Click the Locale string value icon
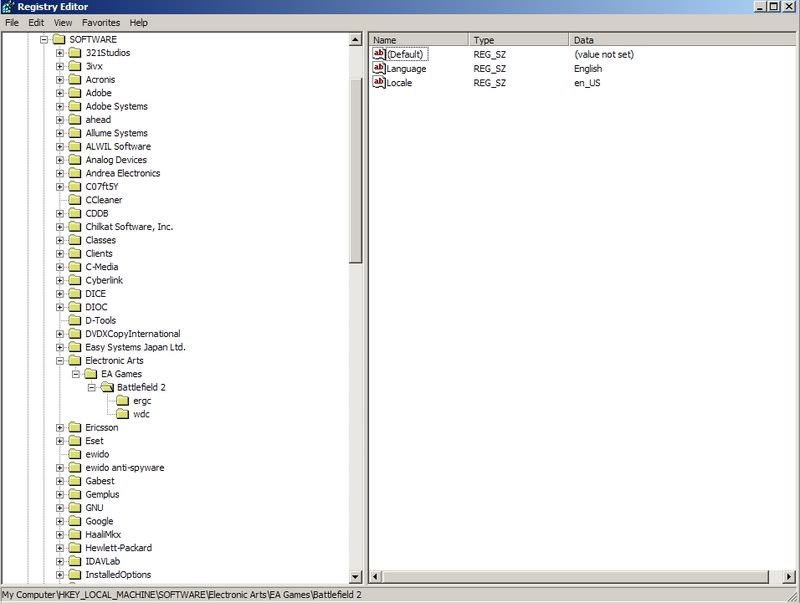Viewport: 800px width, 603px height. (x=379, y=83)
